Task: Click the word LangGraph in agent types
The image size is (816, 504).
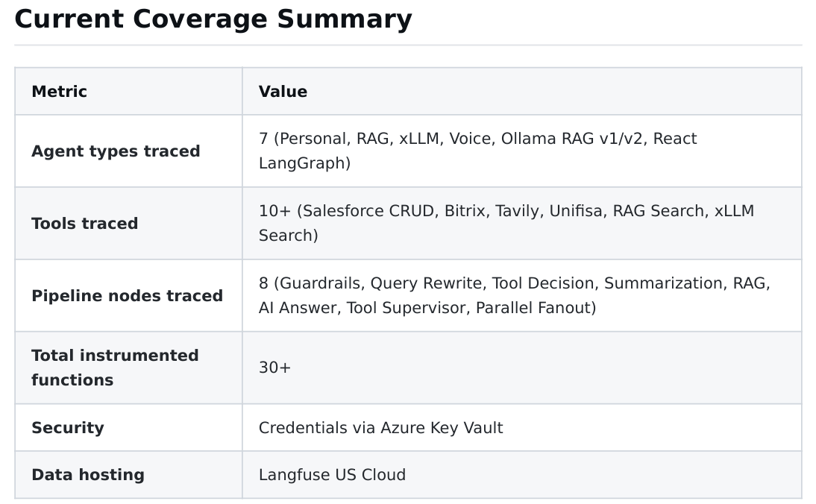Action: point(301,163)
